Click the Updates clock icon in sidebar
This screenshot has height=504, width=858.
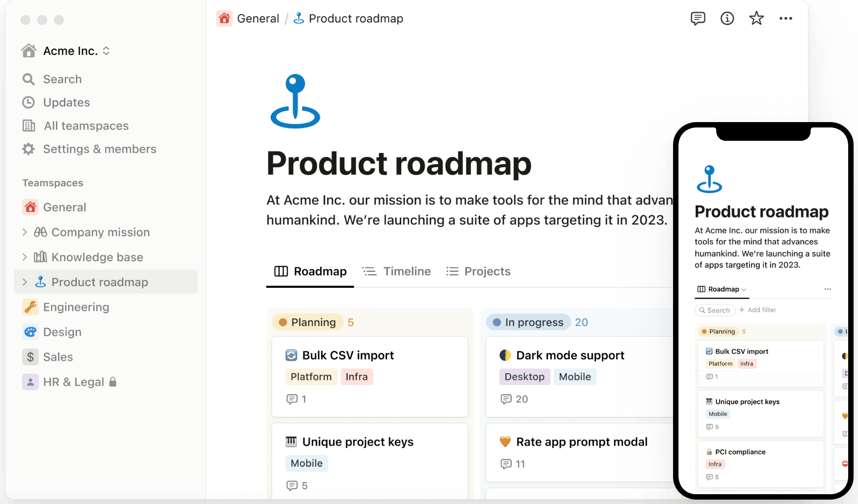(28, 102)
